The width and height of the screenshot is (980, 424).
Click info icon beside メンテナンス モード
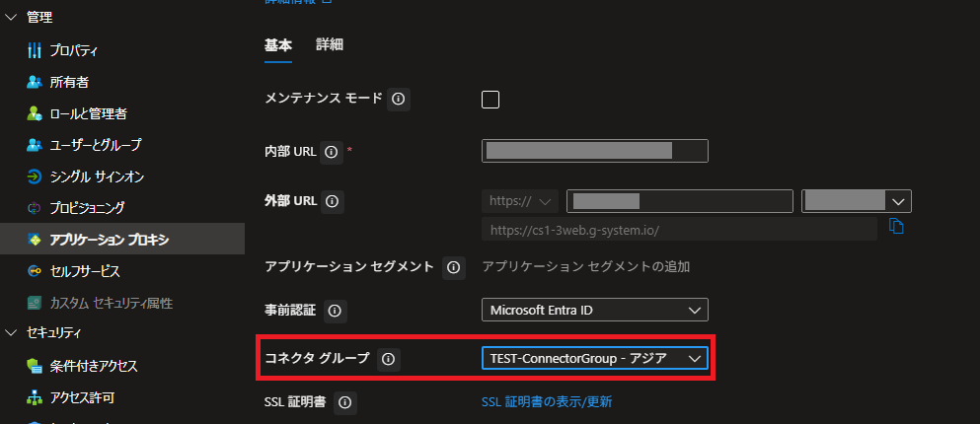click(398, 99)
